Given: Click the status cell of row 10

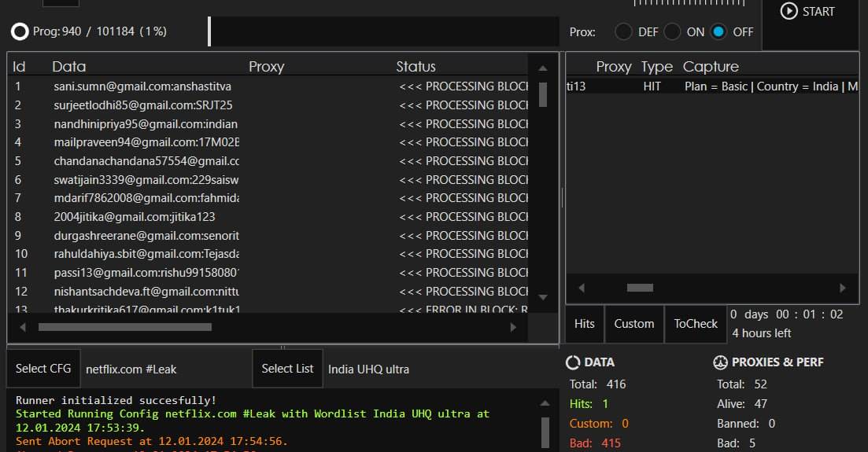Looking at the screenshot, I should [x=464, y=254].
